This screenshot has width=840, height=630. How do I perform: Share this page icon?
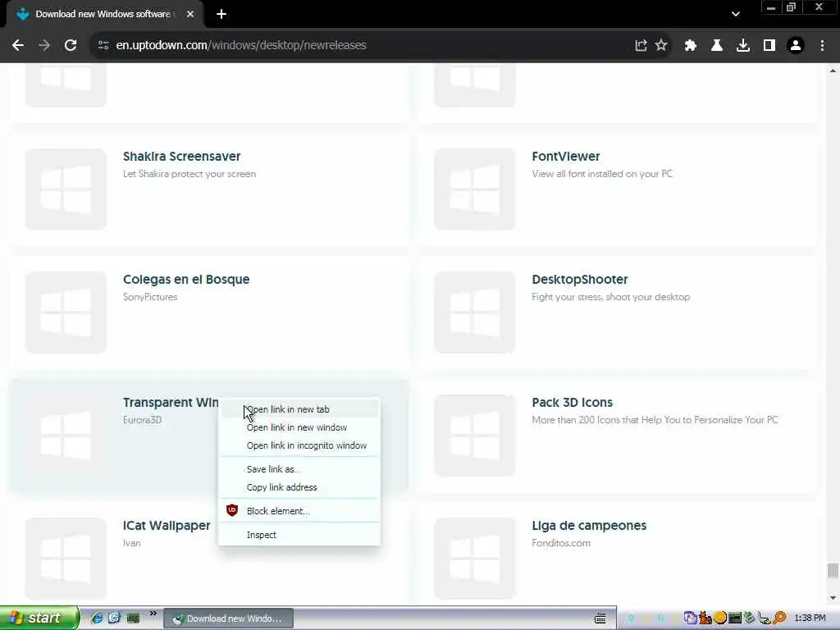641,46
